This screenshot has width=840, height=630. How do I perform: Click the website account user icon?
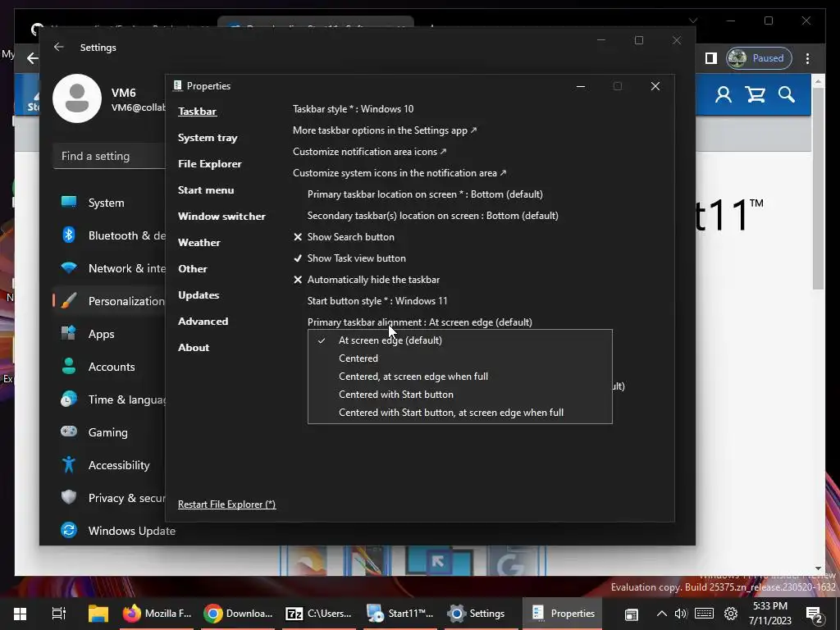coord(724,95)
